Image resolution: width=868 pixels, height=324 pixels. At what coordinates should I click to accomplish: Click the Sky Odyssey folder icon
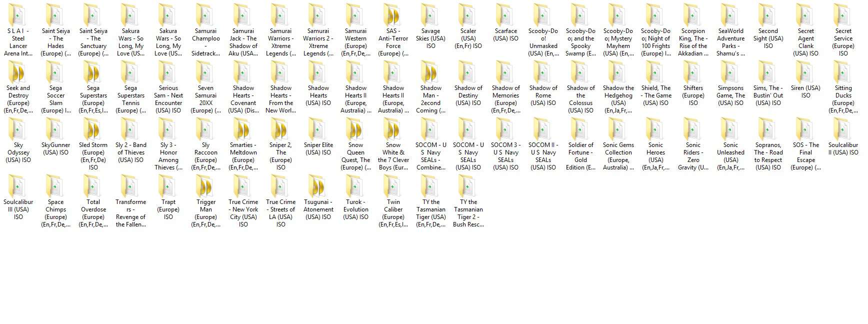[18, 128]
